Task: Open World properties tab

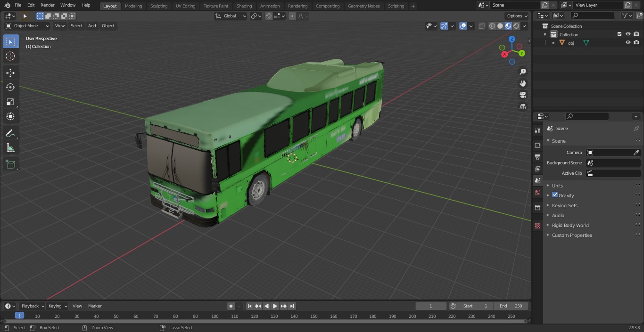Action: [537, 192]
